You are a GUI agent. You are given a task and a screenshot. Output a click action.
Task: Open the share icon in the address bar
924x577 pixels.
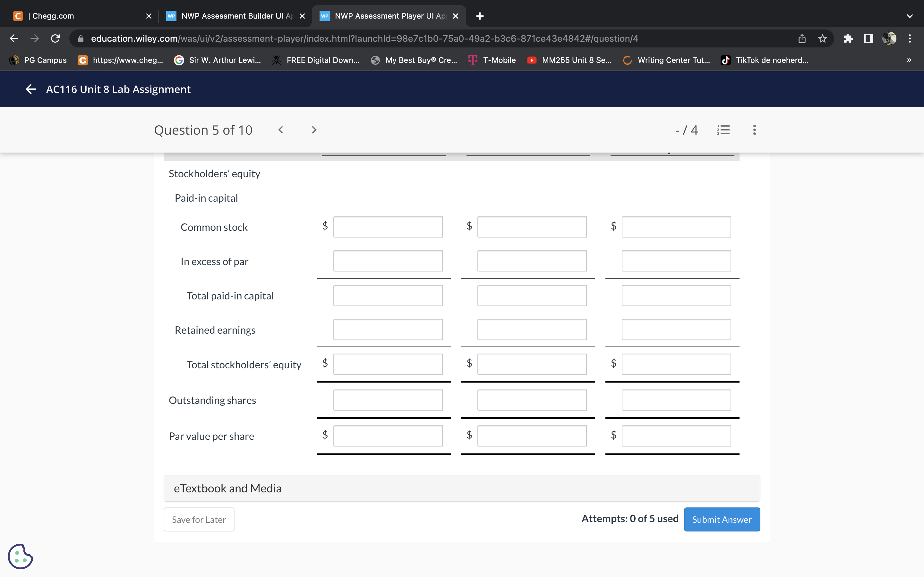pyautogui.click(x=801, y=38)
